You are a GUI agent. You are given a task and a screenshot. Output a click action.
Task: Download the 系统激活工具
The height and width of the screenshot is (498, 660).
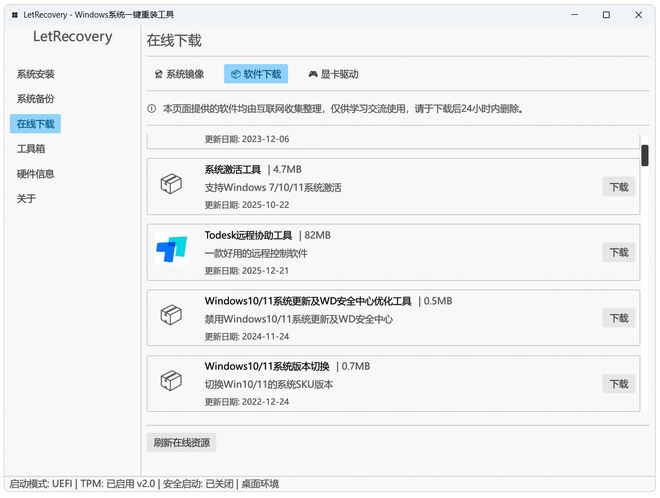(619, 187)
